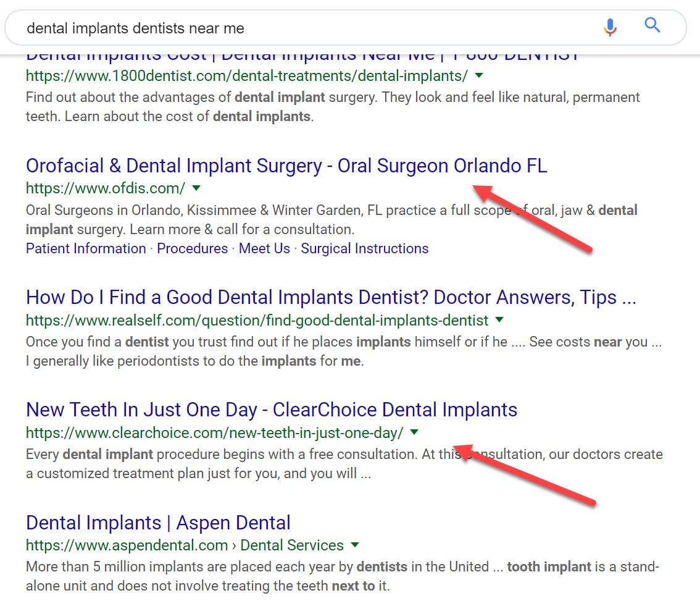The height and width of the screenshot is (606, 700).
Task: Click the clearchoice.com new-teeth-in-just-one-day URL
Action: tap(215, 432)
